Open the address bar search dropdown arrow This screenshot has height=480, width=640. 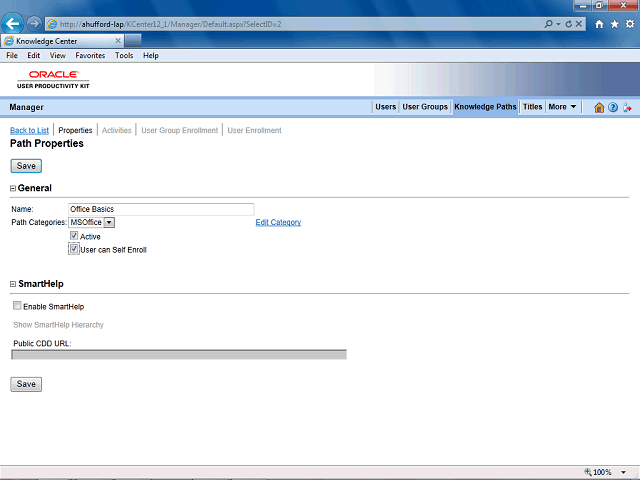(558, 24)
